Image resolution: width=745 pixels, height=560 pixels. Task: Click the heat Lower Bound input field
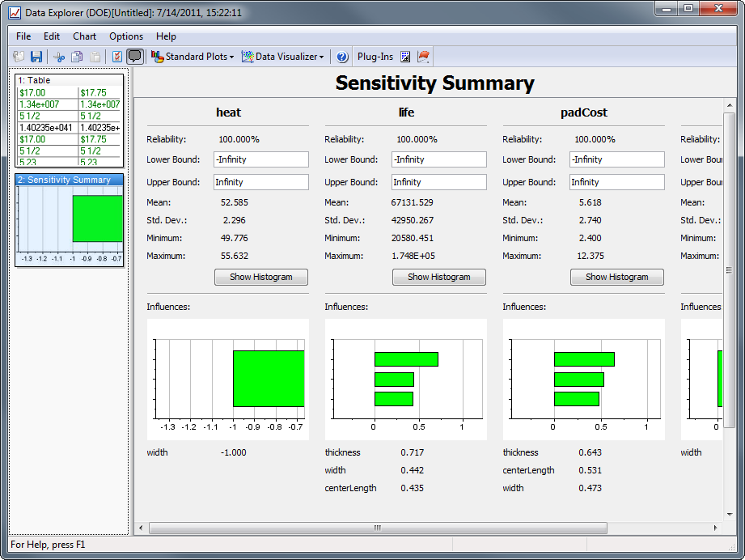tap(260, 159)
